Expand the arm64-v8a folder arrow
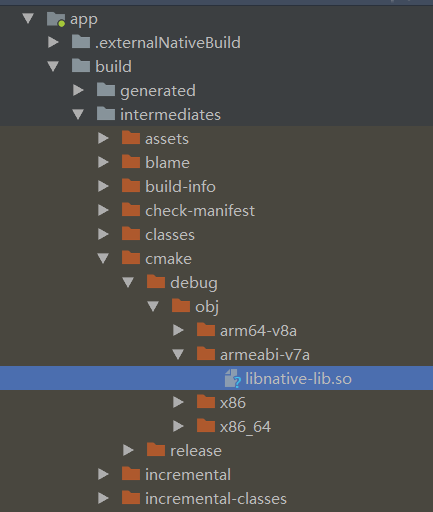Image resolution: width=433 pixels, height=512 pixels. coord(178,330)
